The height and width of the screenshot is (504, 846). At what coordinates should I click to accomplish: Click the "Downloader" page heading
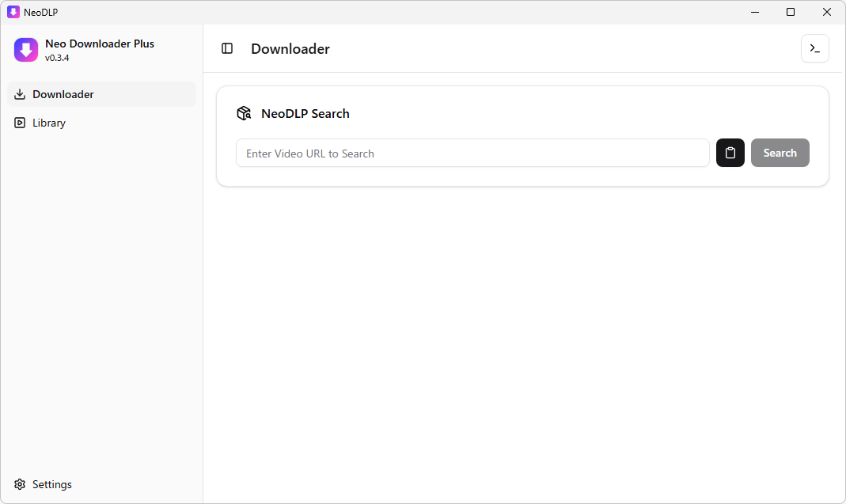coord(290,49)
